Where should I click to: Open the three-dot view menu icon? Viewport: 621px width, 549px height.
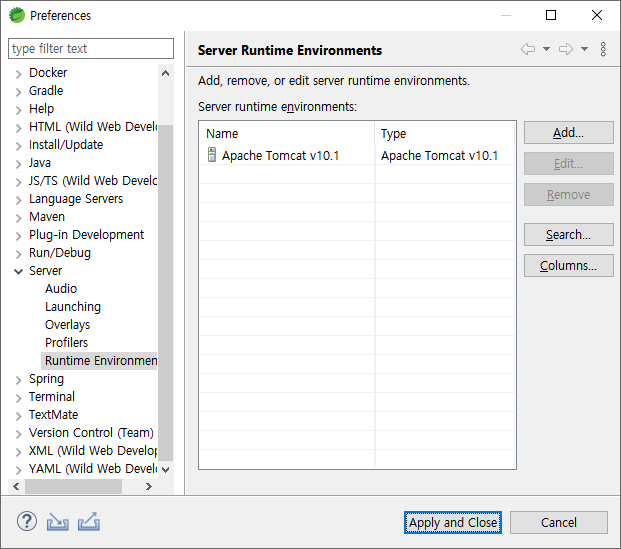click(x=603, y=49)
